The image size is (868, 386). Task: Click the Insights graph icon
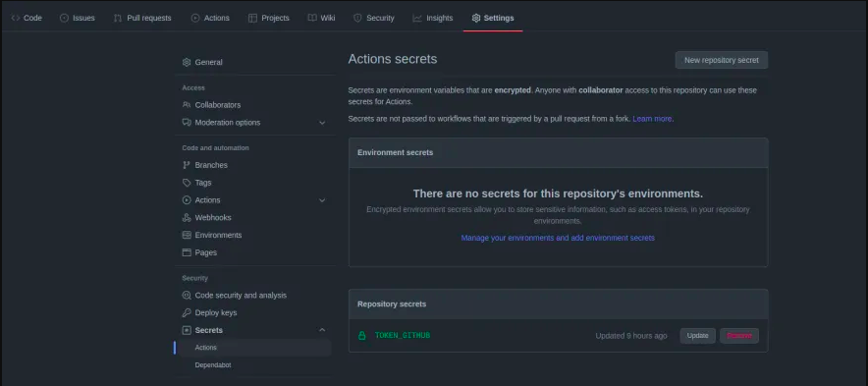(417, 18)
